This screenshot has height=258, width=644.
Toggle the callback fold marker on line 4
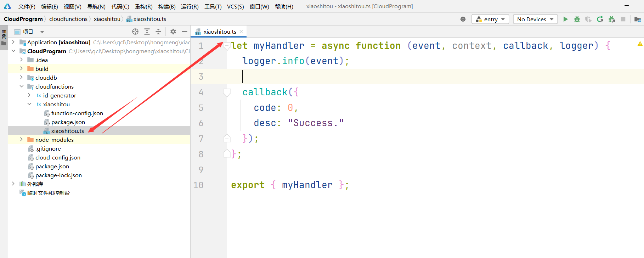coord(227,92)
